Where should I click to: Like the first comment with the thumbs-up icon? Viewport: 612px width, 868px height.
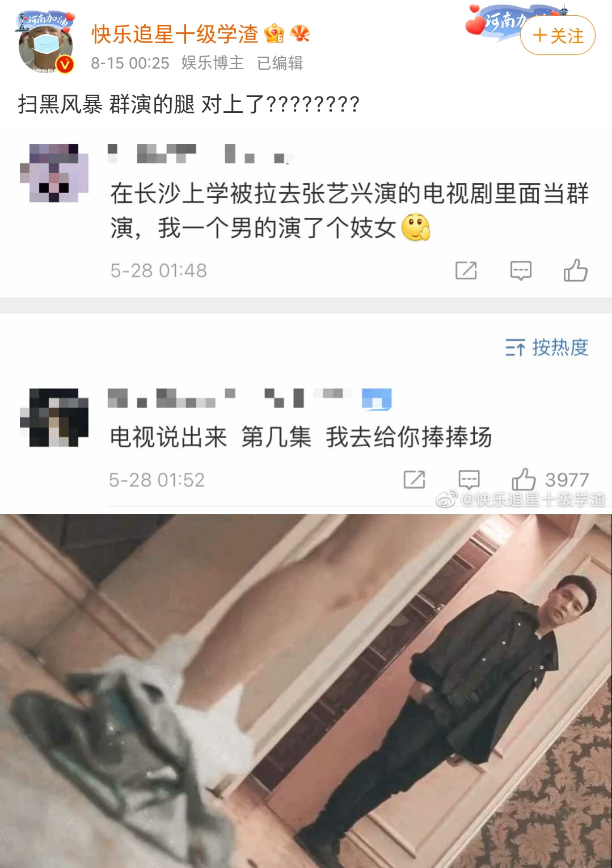[x=575, y=270]
